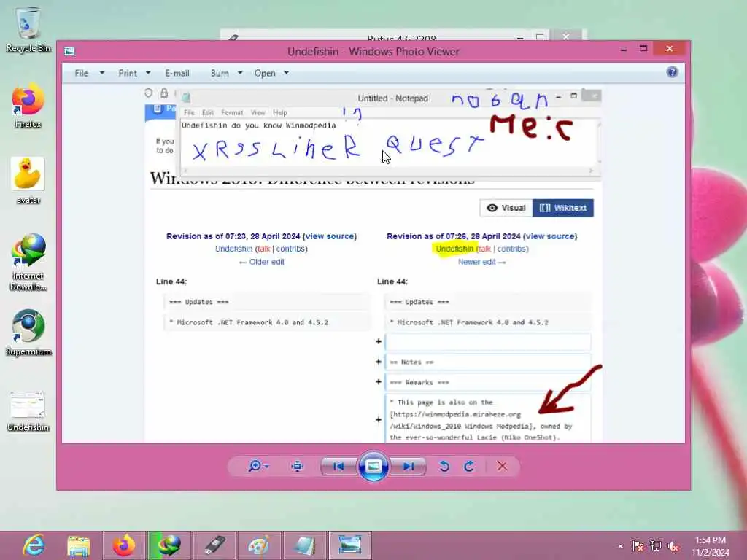Open Supermium browser desktop shortcut

pyautogui.click(x=28, y=332)
